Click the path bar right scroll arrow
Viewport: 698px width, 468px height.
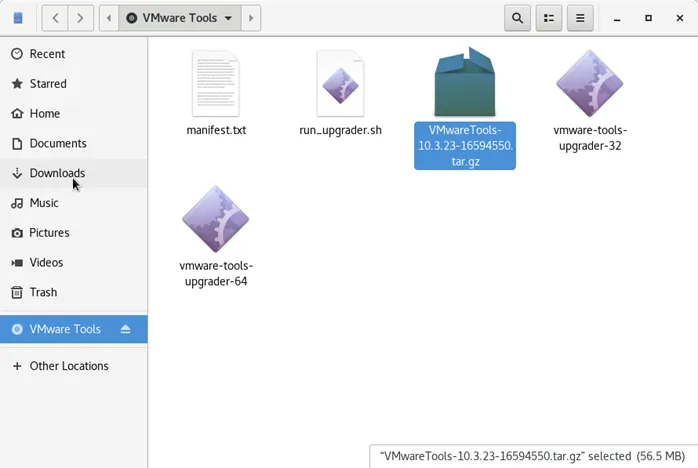[x=251, y=18]
